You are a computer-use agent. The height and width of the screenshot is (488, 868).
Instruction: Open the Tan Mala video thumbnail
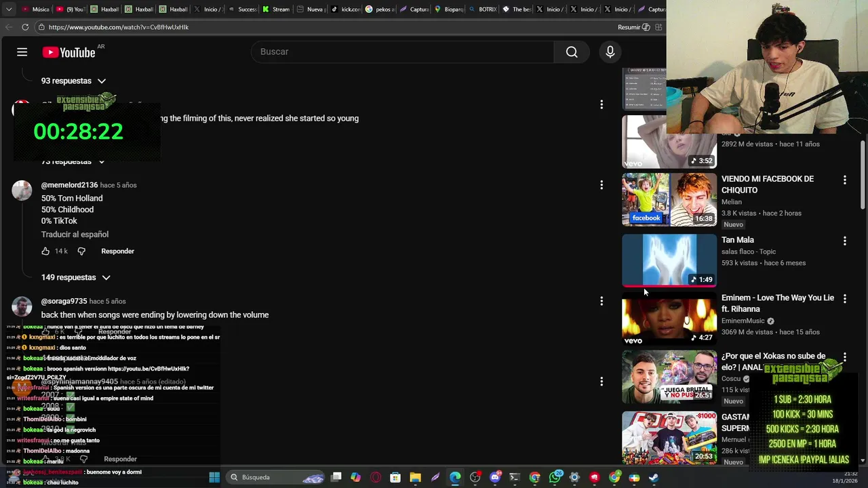tap(669, 260)
